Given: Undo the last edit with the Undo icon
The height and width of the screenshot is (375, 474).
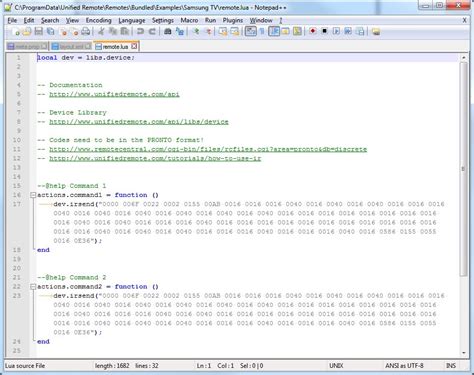Looking at the screenshot, I should coord(140,32).
